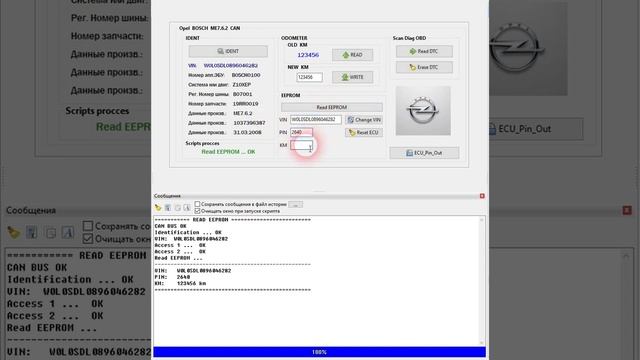Click the IDENT button
Screen dimensions: 640x360
228,51
